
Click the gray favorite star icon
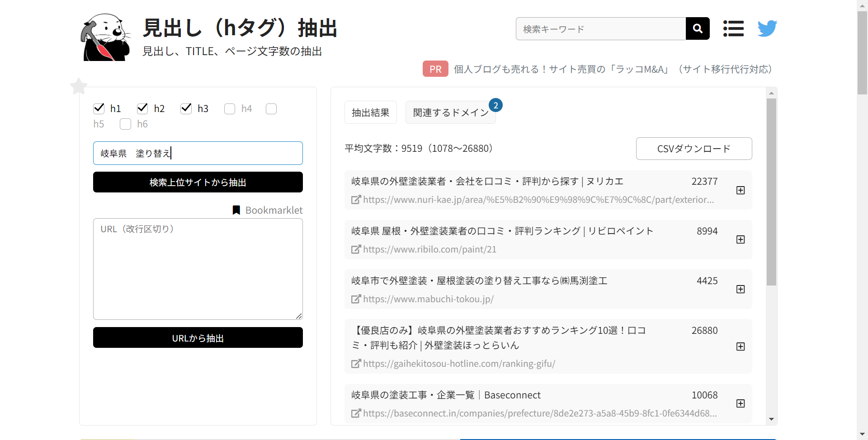point(79,86)
